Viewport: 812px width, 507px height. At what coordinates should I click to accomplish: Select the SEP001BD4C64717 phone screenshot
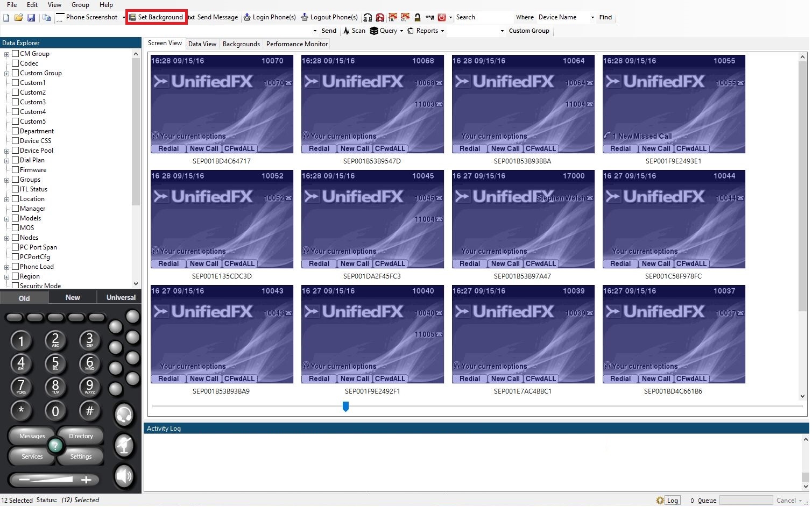tap(222, 104)
